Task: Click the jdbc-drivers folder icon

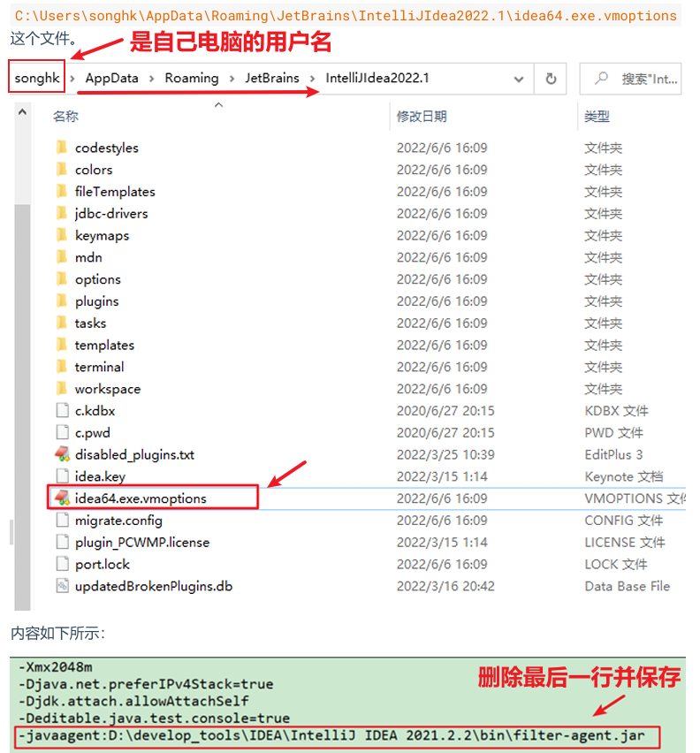Action: click(x=61, y=213)
